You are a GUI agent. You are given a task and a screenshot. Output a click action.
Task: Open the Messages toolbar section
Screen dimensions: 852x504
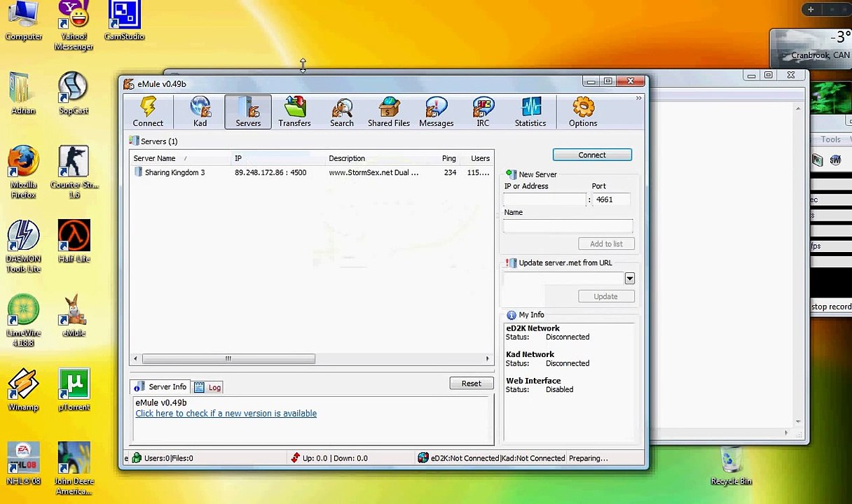[x=436, y=113]
